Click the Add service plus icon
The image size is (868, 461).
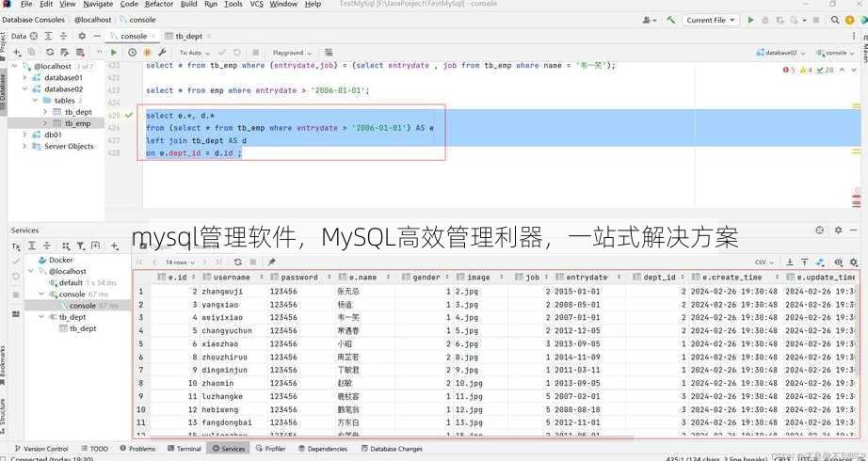115,246
